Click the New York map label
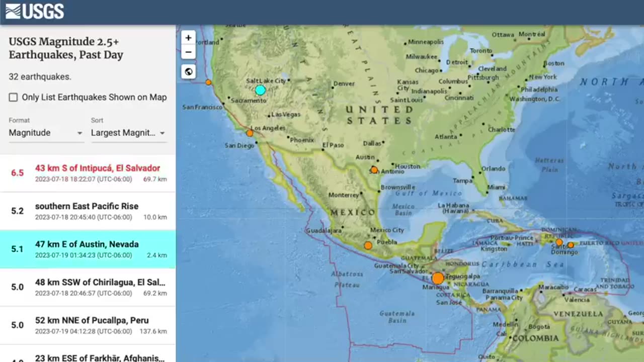This screenshot has height=362, width=644. (543, 77)
